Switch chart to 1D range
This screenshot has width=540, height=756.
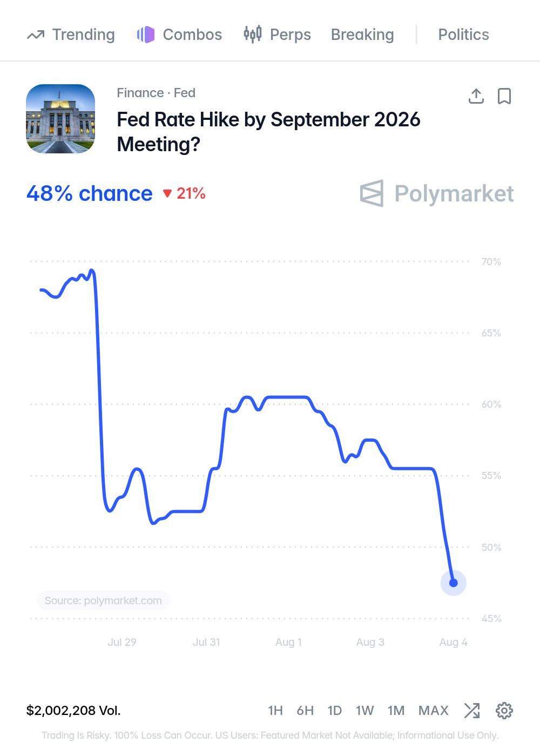[335, 711]
